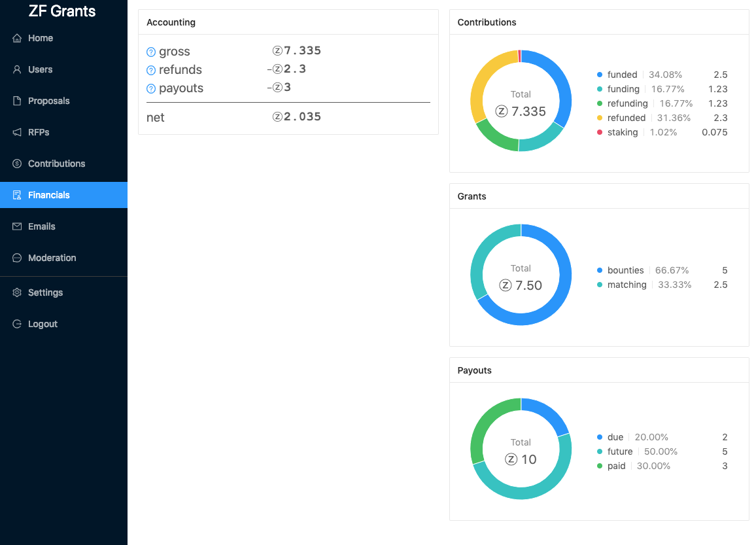Click the help icon beside payouts

(151, 89)
